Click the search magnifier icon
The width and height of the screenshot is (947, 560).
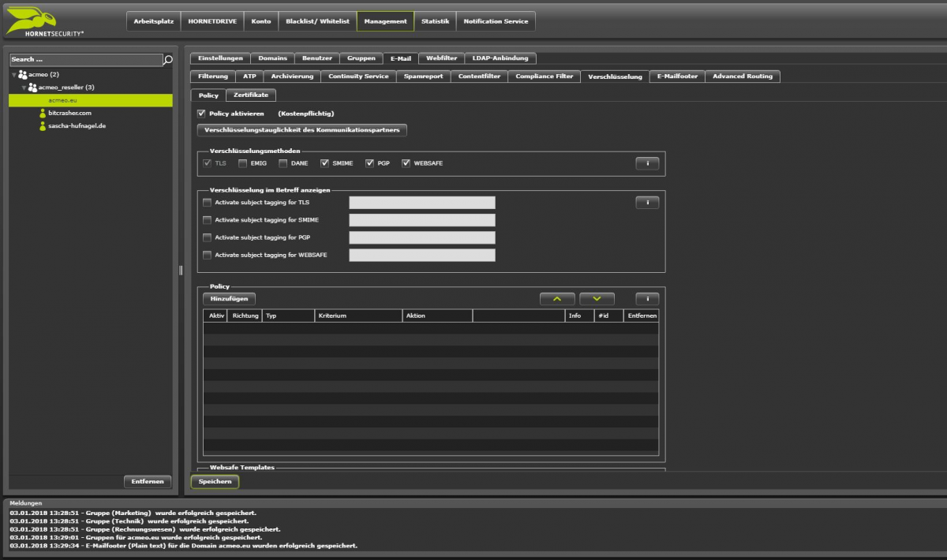[x=168, y=59]
